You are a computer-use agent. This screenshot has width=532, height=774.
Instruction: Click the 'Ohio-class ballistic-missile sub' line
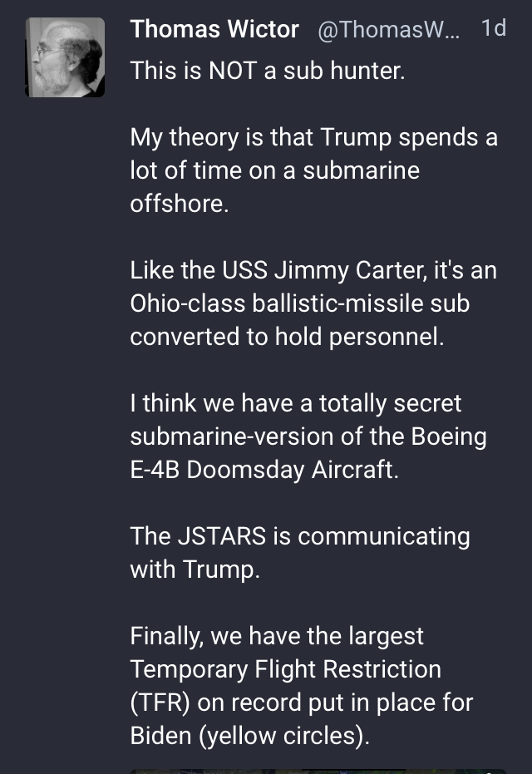[299, 303]
